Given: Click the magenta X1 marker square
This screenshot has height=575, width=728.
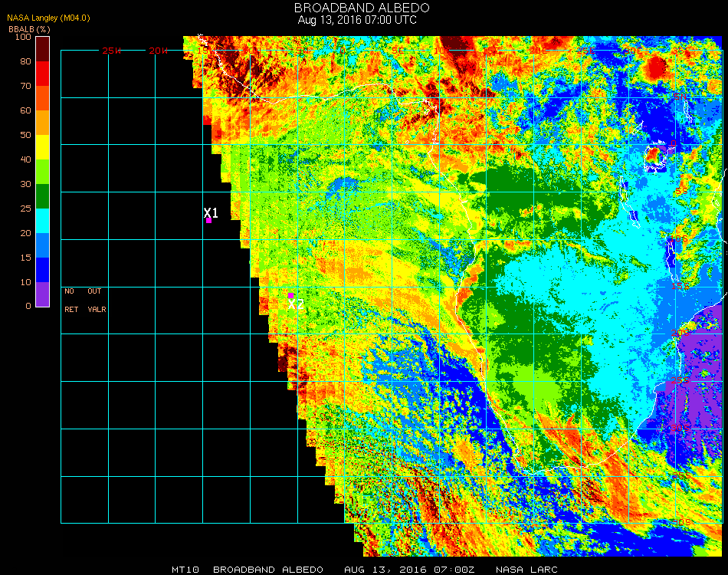Looking at the screenshot, I should 209,221.
